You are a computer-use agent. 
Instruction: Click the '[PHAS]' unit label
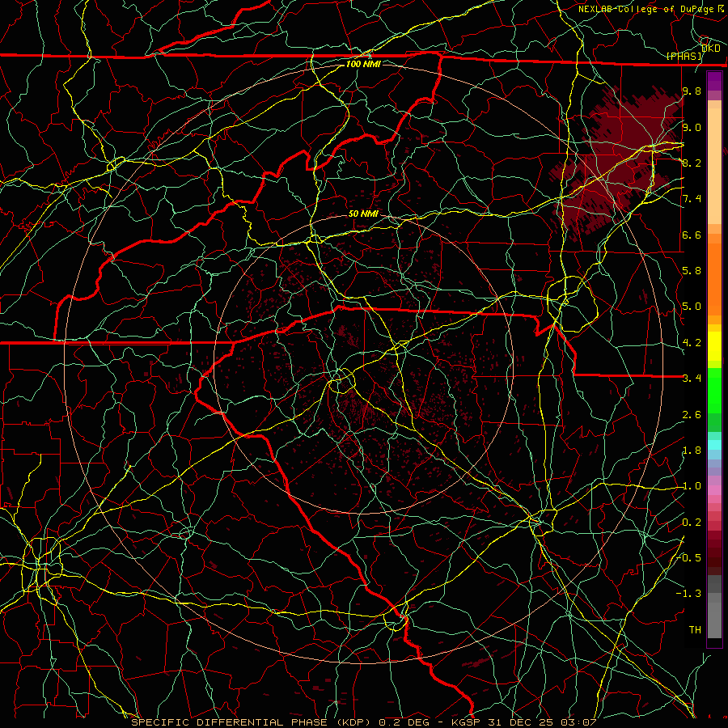(x=684, y=56)
